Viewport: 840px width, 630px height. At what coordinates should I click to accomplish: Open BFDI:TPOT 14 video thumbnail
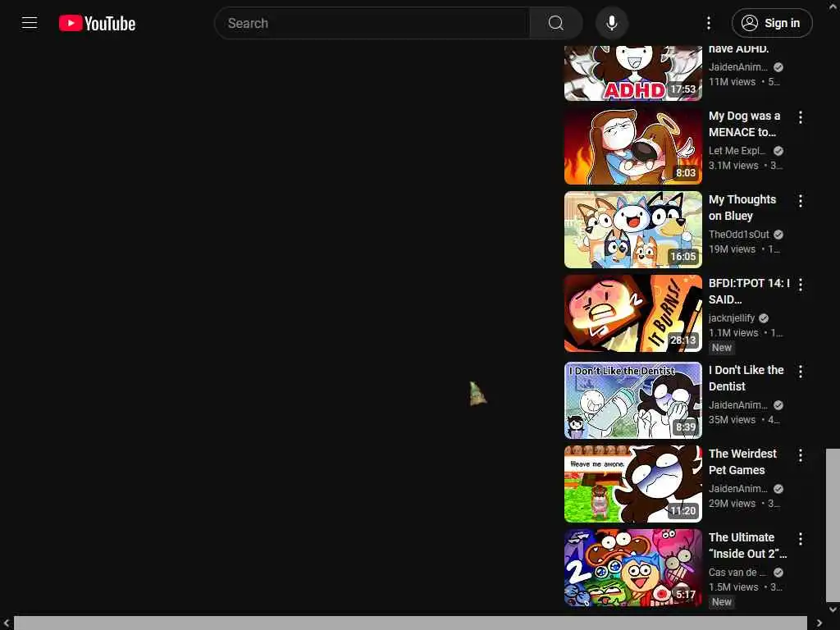tap(632, 313)
